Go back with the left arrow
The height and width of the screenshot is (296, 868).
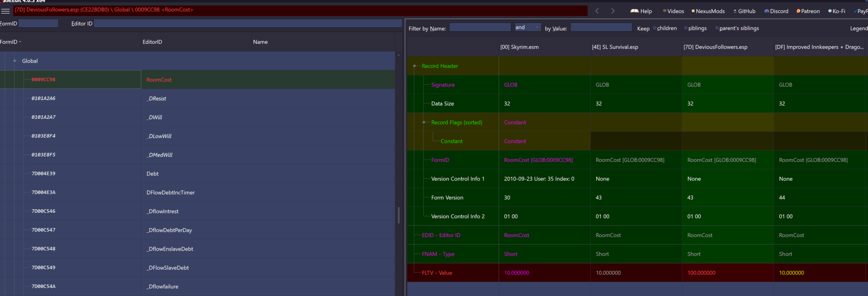(x=597, y=11)
